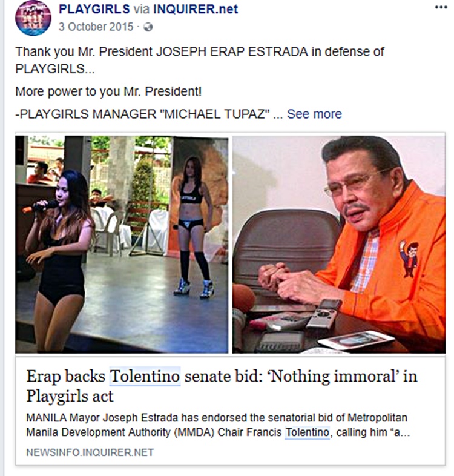Click the NEWSINFO.INQUIRER.NET domain label
The height and width of the screenshot is (476, 454).
[90, 452]
